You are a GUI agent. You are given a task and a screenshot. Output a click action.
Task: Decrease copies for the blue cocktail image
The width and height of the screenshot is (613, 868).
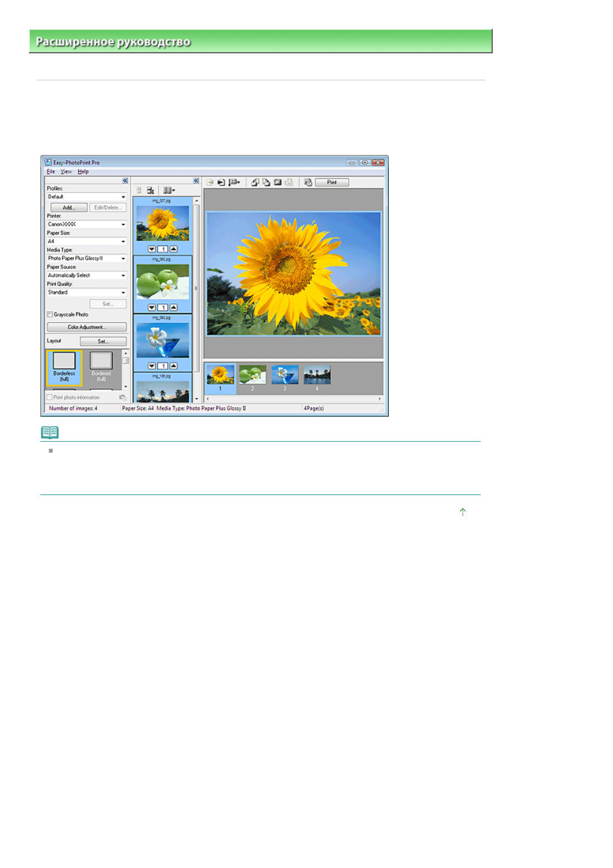coord(152,366)
